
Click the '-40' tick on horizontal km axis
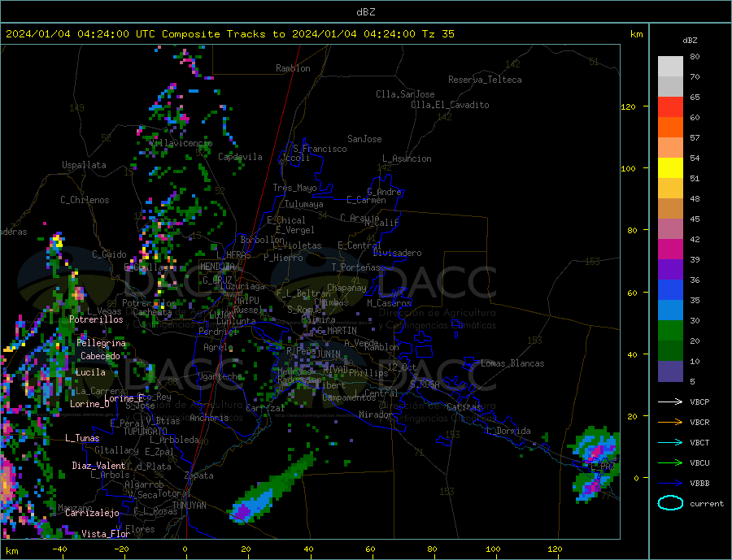[59, 549]
